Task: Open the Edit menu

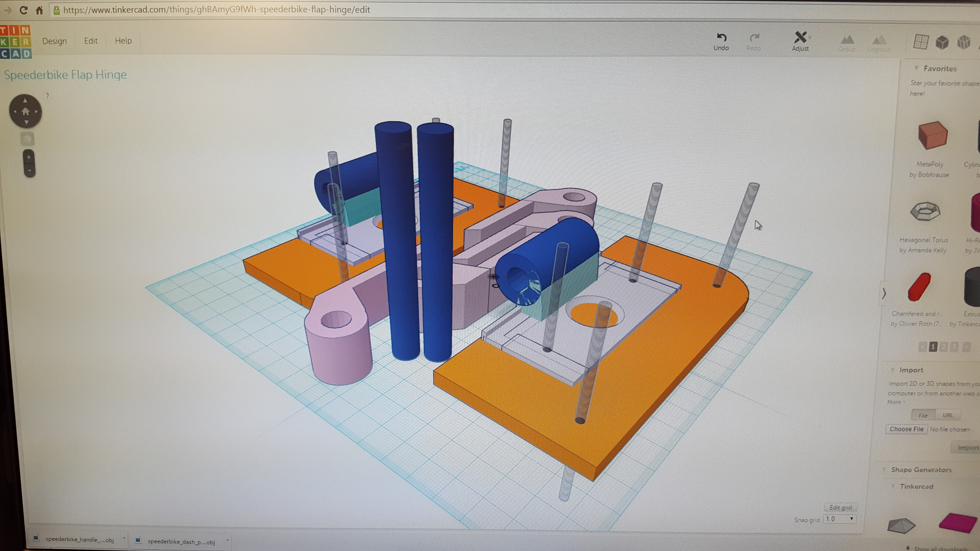Action: pos(91,41)
